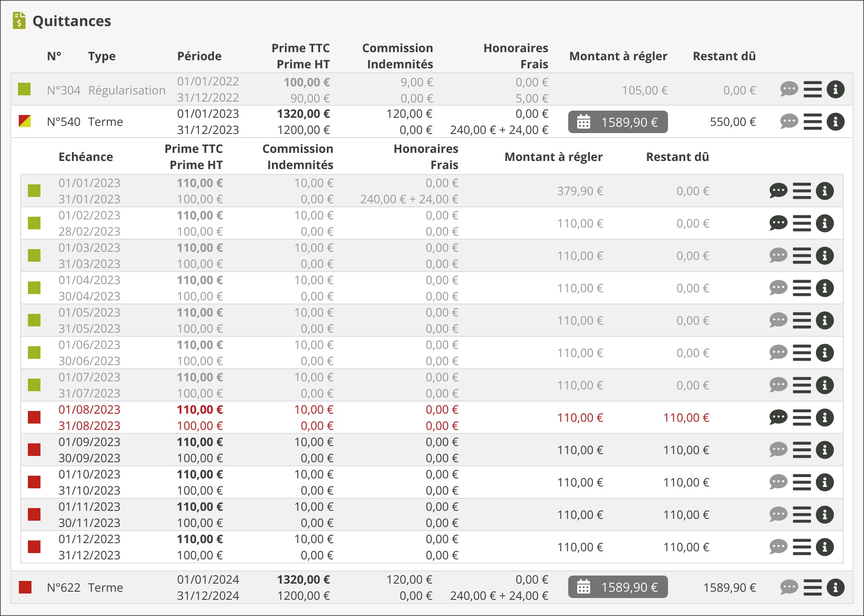Image resolution: width=864 pixels, height=616 pixels.
Task: Click the red-yellow status square for N°540
Action: (x=25, y=121)
